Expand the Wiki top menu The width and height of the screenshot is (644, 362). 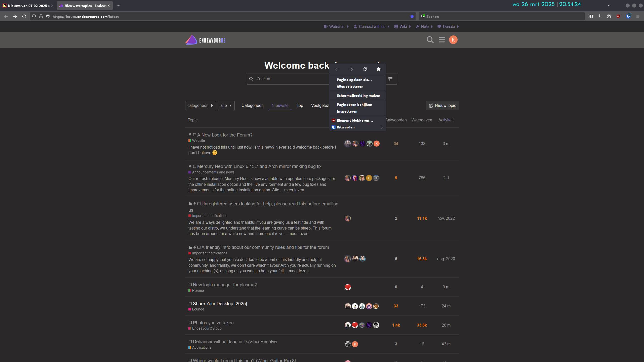click(x=403, y=27)
